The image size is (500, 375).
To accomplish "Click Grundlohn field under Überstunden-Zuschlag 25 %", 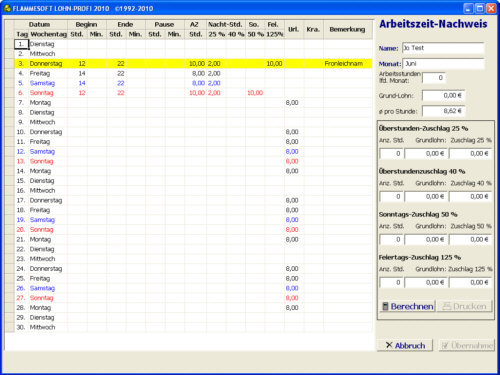I will pyautogui.click(x=426, y=153).
